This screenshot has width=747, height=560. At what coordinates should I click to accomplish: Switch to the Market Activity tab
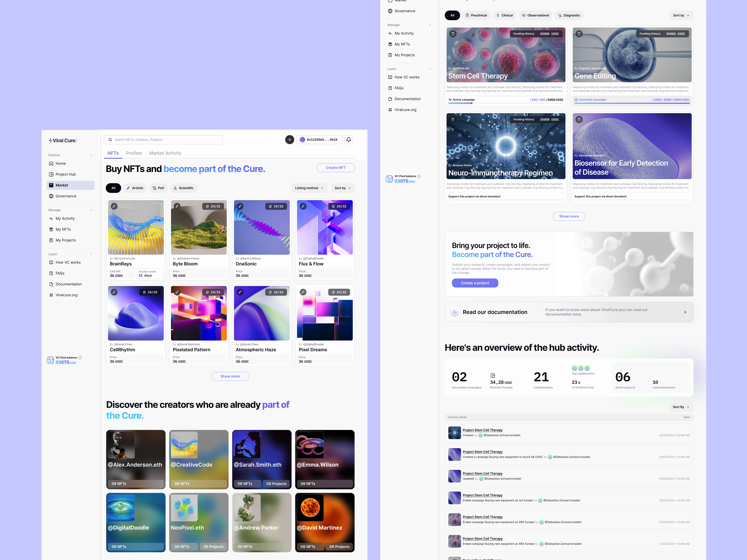coord(165,153)
